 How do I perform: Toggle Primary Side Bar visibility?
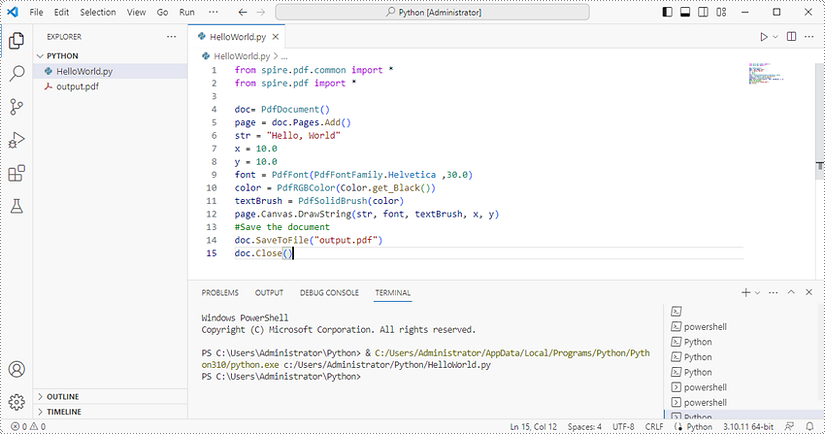click(x=667, y=12)
